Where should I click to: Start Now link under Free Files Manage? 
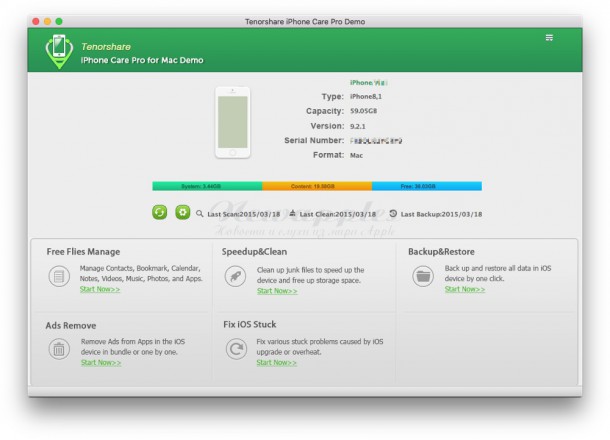point(100,289)
